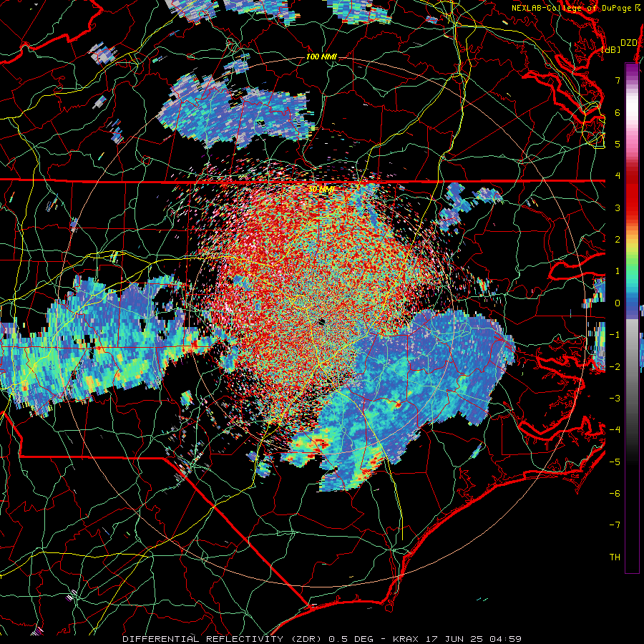Click the 2 value on the color scale
This screenshot has height=644, width=644.
click(618, 240)
